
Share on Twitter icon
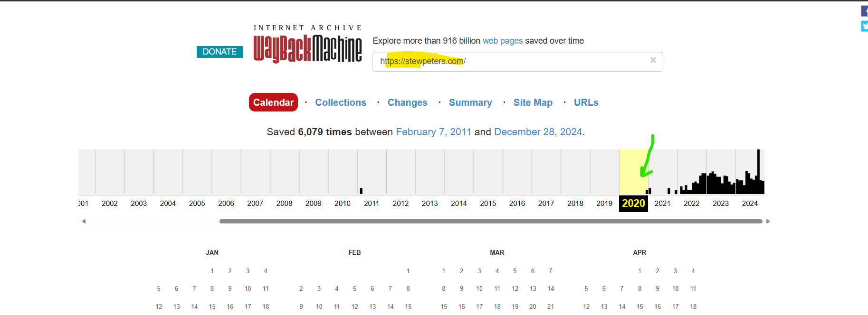click(x=865, y=26)
